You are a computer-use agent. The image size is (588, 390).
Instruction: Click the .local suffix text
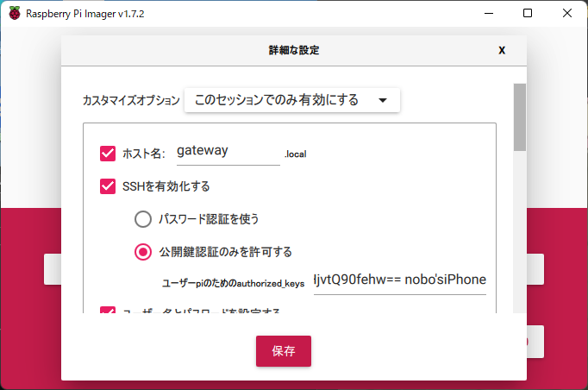tap(296, 154)
